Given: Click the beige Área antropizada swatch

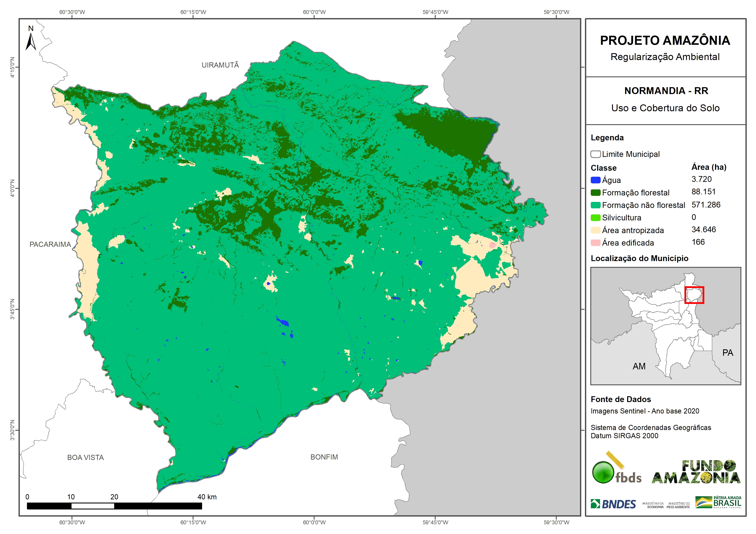Looking at the screenshot, I should (595, 230).
